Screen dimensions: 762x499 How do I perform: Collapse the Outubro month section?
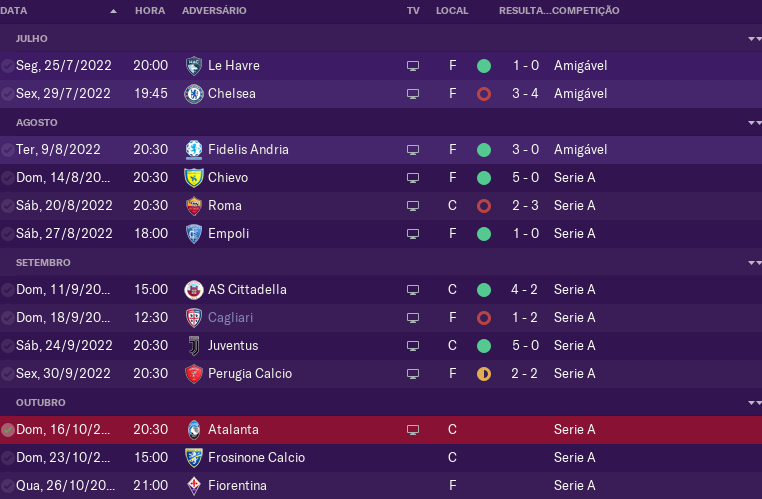coord(754,403)
